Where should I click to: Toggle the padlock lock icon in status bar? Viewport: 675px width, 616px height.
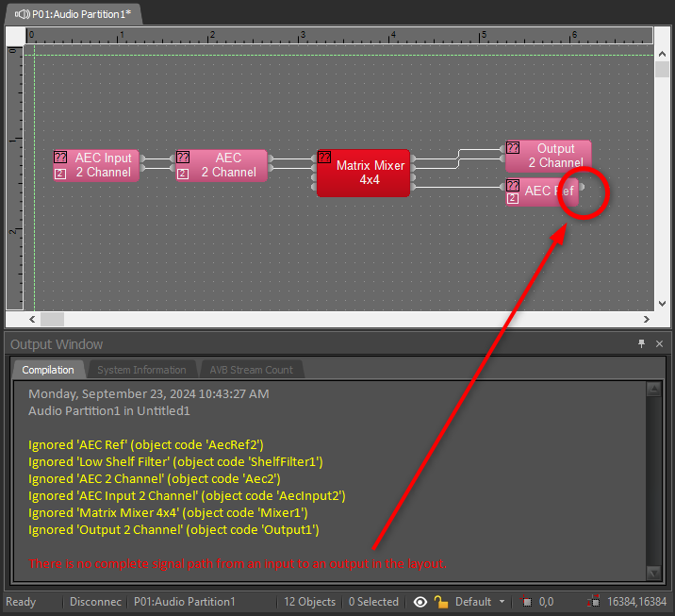pyautogui.click(x=440, y=602)
